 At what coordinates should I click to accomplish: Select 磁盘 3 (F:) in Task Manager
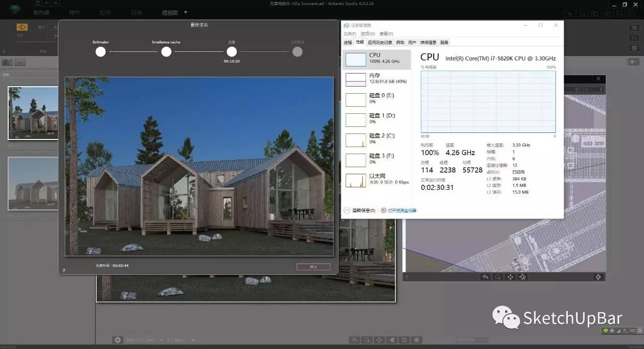[x=376, y=160]
